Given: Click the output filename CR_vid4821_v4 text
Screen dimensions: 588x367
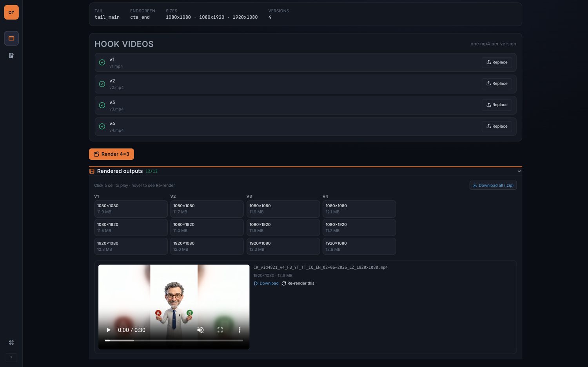Looking at the screenshot, I should (320, 268).
